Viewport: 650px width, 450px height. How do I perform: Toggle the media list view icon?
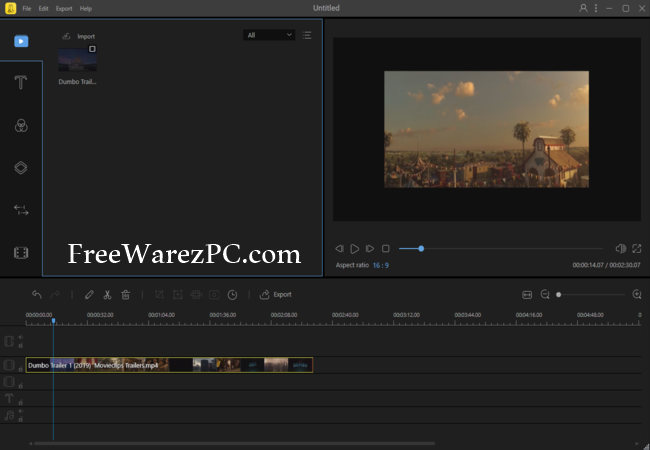(x=307, y=35)
